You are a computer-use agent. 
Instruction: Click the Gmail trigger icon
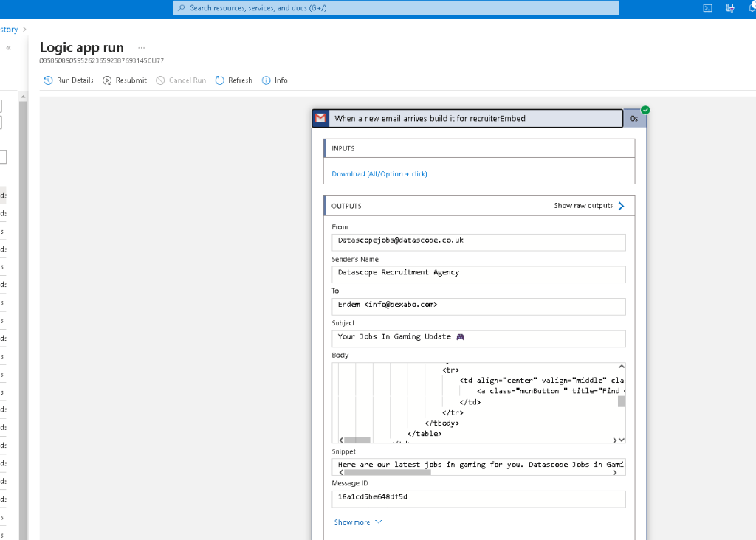pos(320,119)
